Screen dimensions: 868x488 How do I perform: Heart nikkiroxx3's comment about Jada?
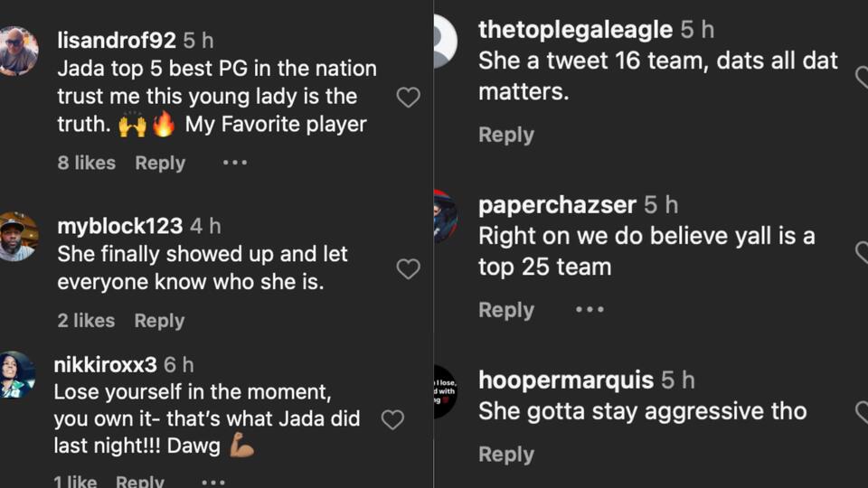pyautogui.click(x=392, y=419)
